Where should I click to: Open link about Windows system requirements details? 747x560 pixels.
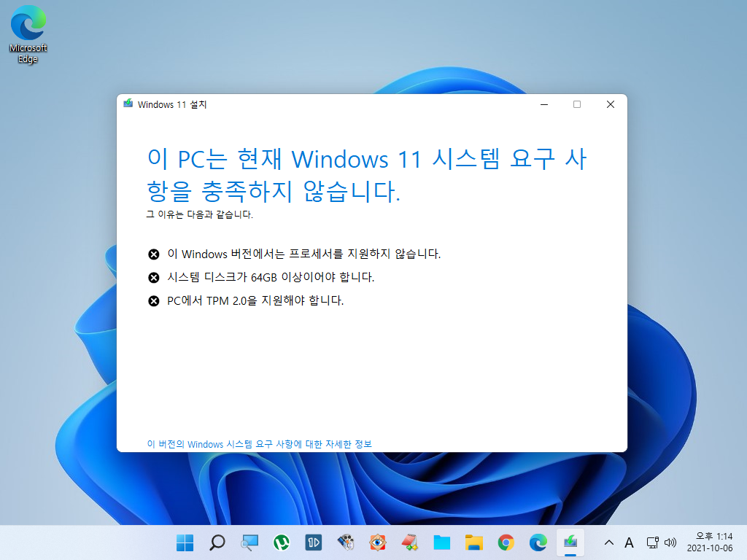click(x=259, y=444)
